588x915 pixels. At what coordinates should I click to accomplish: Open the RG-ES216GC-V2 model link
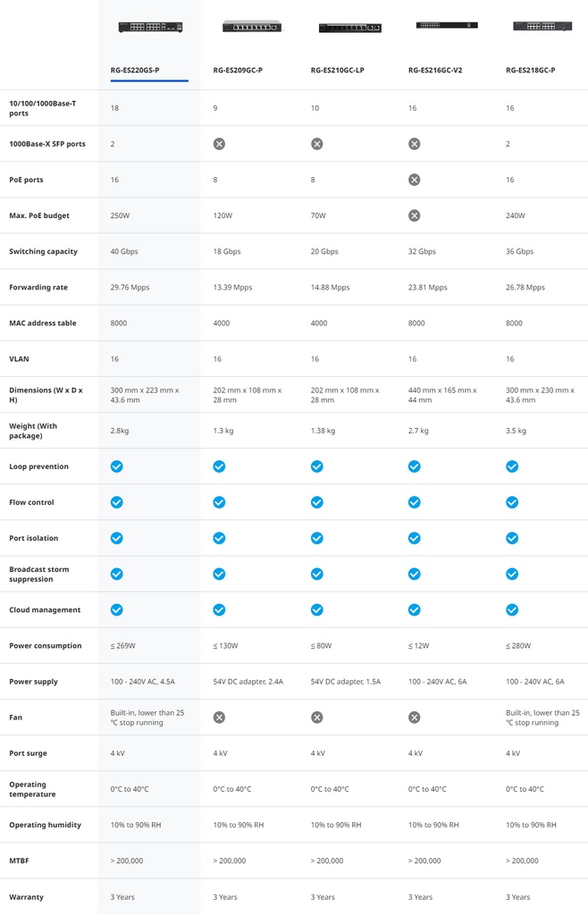435,70
